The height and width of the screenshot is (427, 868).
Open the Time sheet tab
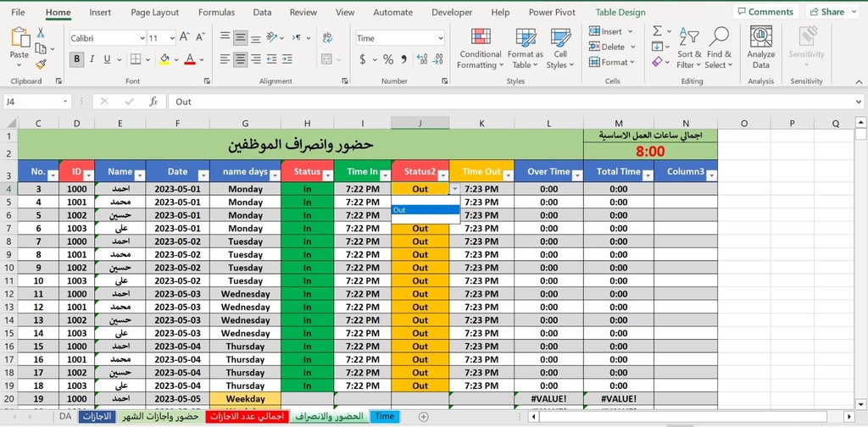(385, 417)
